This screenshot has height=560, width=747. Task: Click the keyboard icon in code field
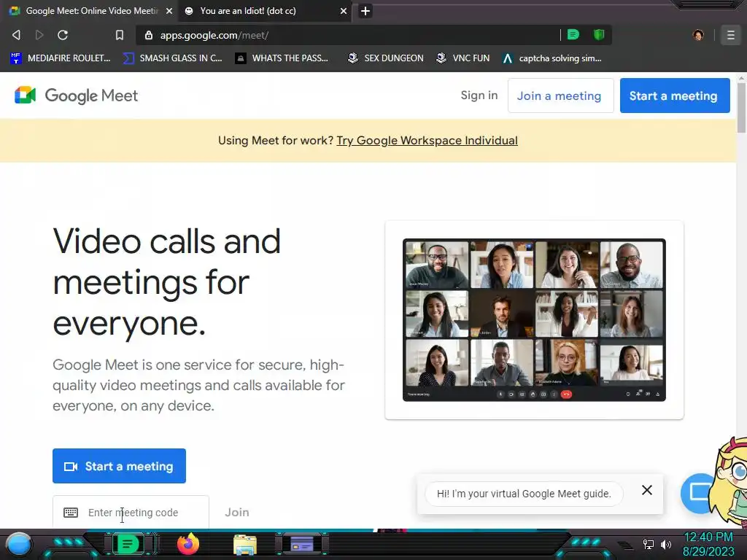point(71,513)
